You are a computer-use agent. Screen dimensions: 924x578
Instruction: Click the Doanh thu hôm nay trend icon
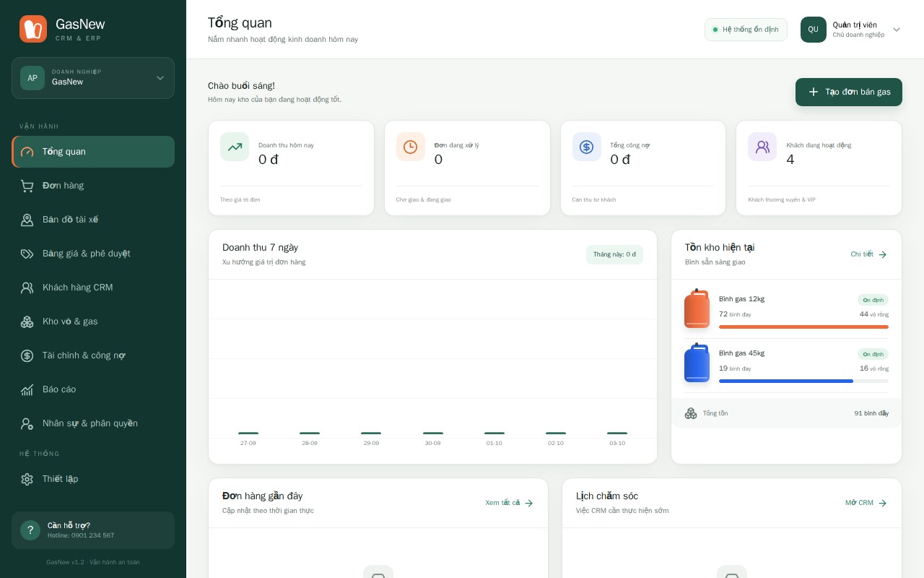235,147
